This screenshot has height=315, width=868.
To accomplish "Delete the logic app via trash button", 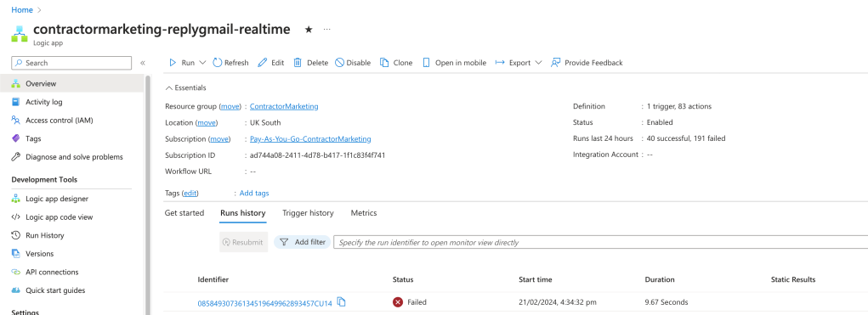I will click(310, 63).
